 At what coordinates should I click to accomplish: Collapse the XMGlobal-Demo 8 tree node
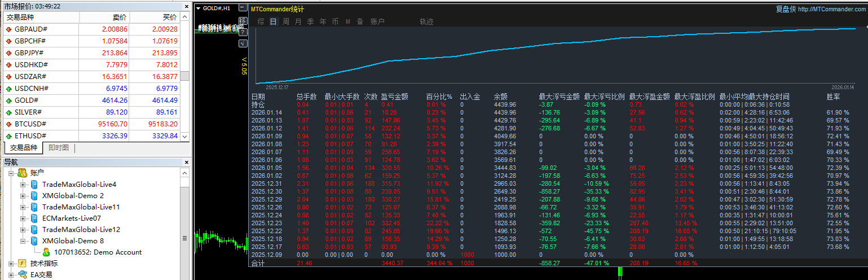23,241
